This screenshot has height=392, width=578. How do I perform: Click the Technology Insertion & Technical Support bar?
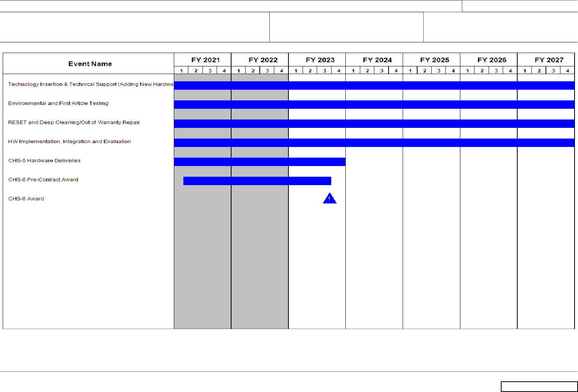374,85
